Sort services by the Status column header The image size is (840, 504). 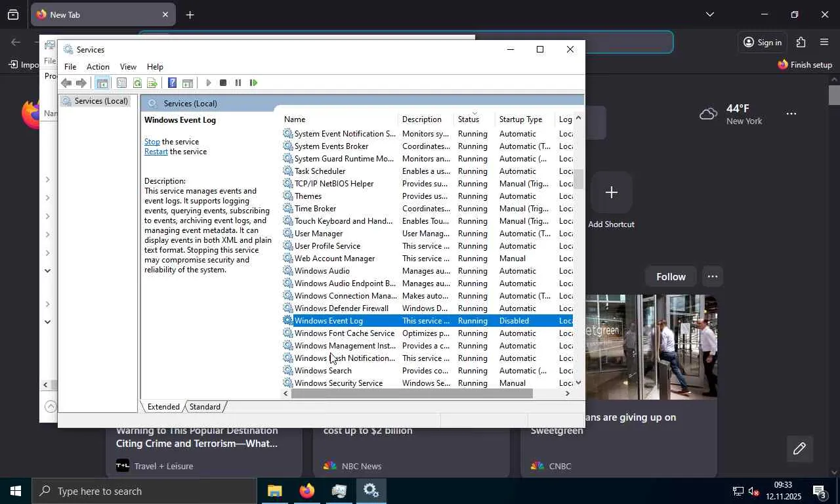click(x=474, y=119)
